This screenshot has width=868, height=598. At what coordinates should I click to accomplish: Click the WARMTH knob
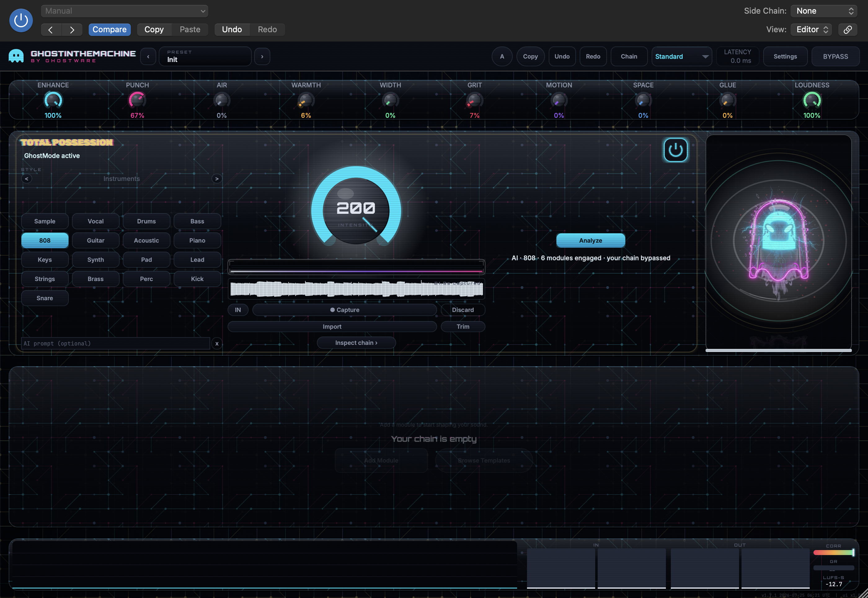306,100
